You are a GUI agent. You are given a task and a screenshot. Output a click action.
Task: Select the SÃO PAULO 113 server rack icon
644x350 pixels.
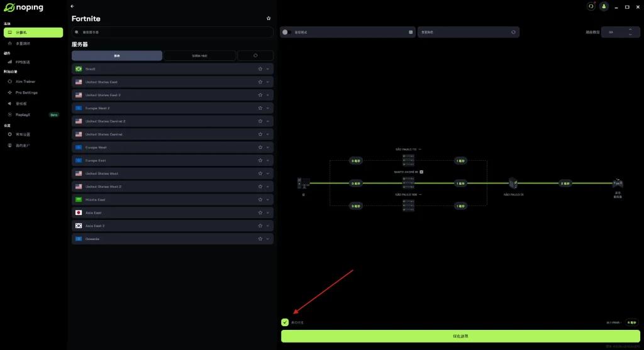408,160
